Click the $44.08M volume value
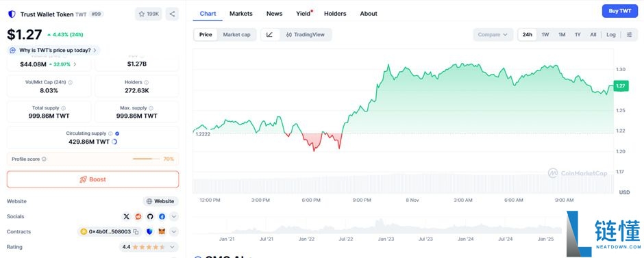644x258 pixels. pos(33,64)
